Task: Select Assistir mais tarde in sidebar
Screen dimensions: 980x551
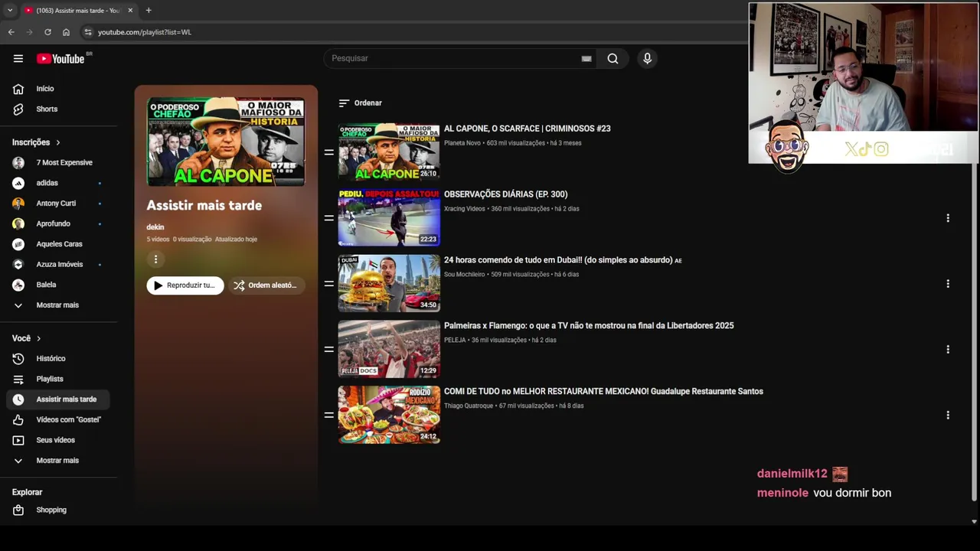Action: tap(59, 399)
